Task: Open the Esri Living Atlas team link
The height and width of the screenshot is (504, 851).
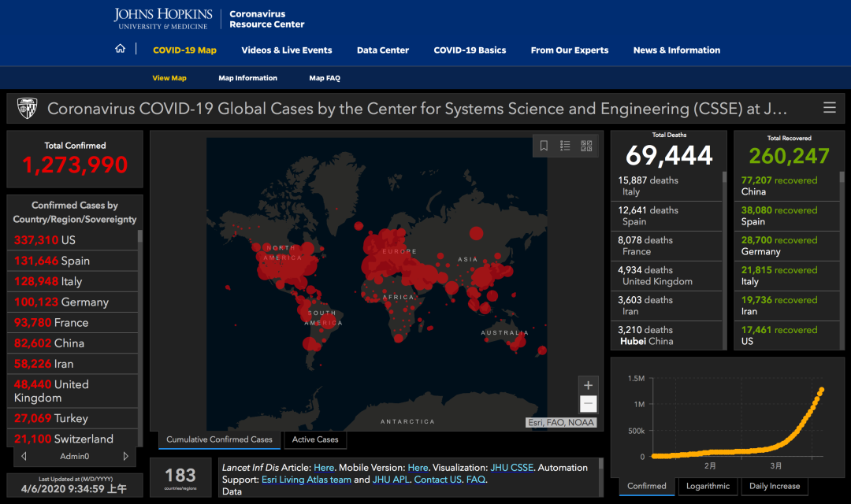Action: tap(306, 479)
